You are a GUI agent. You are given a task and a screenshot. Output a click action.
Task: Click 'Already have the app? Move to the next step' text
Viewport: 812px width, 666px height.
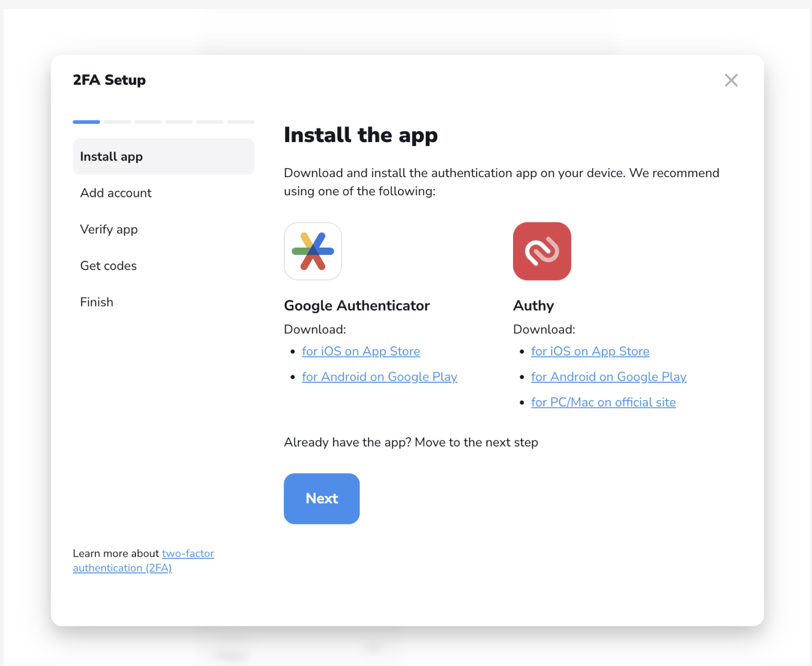click(x=411, y=442)
